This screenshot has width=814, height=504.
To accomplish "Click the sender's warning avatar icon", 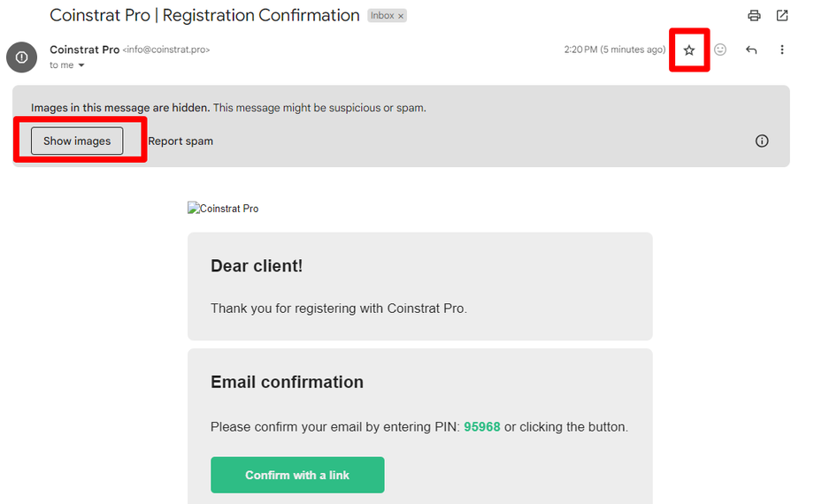I will coord(21,57).
